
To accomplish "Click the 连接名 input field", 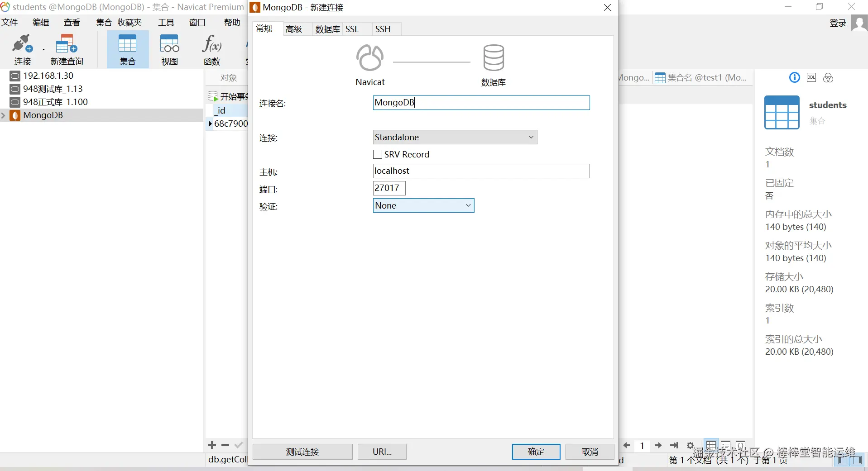I will click(481, 103).
